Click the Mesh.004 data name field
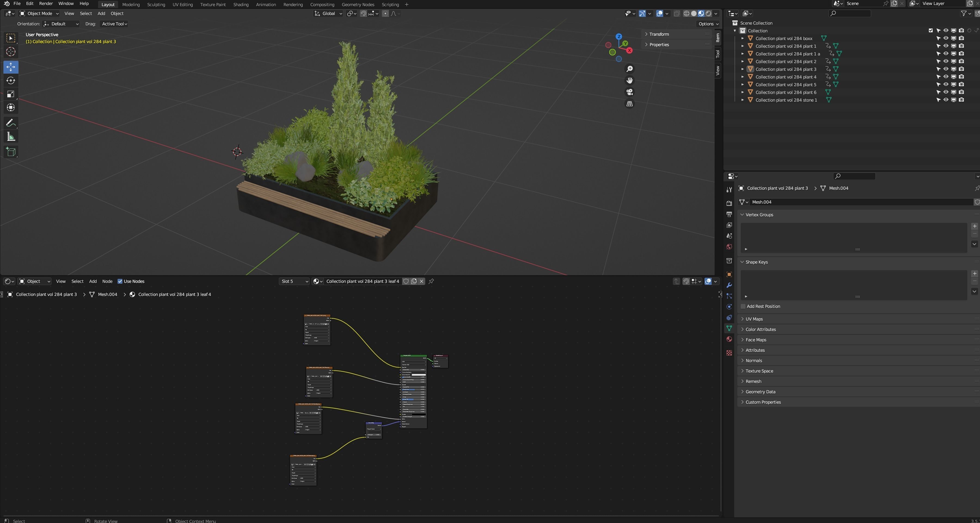Image resolution: width=980 pixels, height=523 pixels. click(862, 202)
